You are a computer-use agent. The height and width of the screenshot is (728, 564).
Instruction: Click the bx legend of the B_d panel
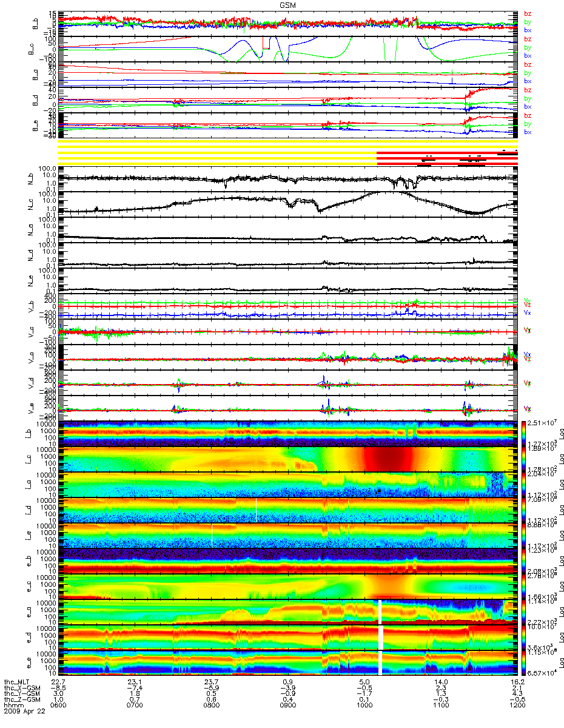527,107
